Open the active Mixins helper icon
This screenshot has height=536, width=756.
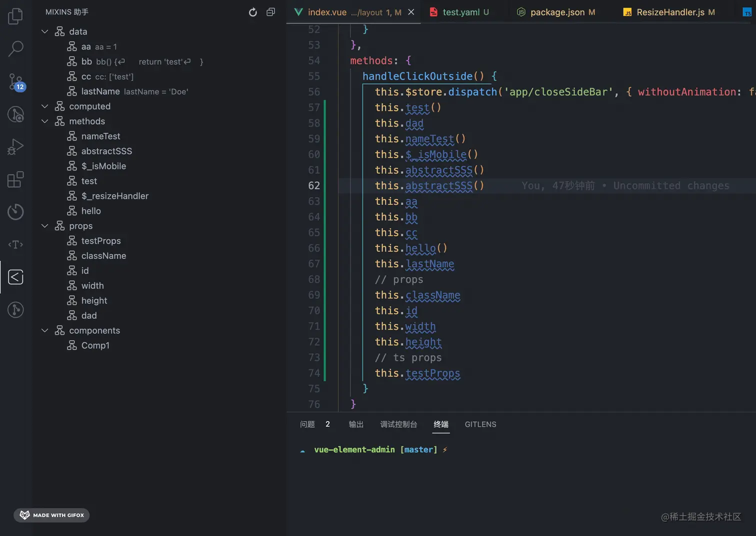point(15,277)
